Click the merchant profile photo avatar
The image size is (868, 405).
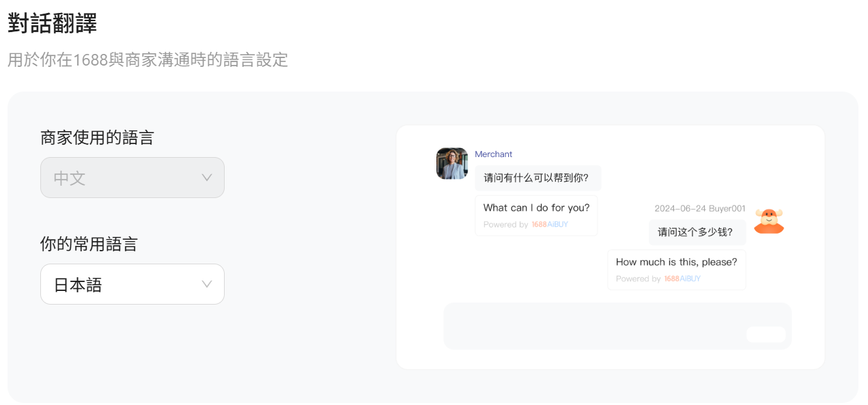pyautogui.click(x=452, y=163)
